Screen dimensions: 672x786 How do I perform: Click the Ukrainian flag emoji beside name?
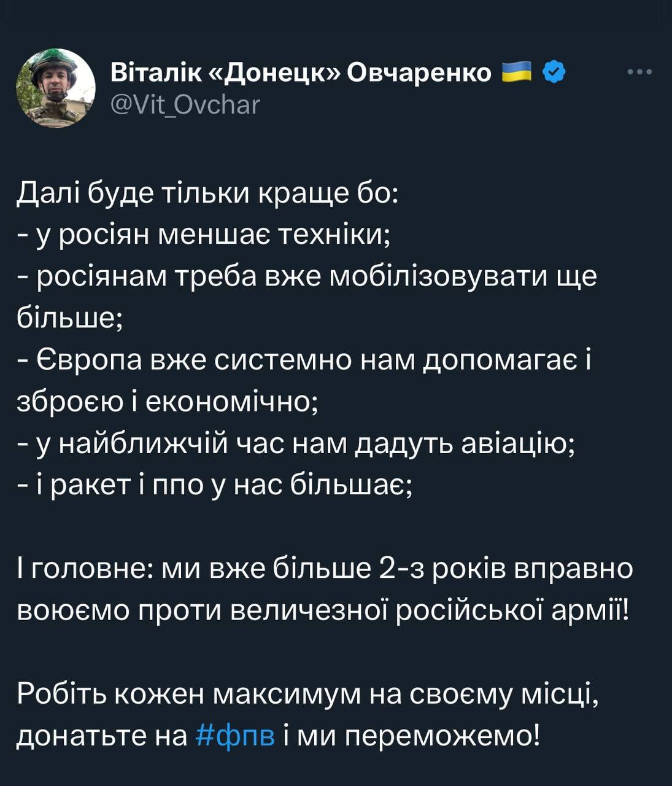[x=517, y=72]
